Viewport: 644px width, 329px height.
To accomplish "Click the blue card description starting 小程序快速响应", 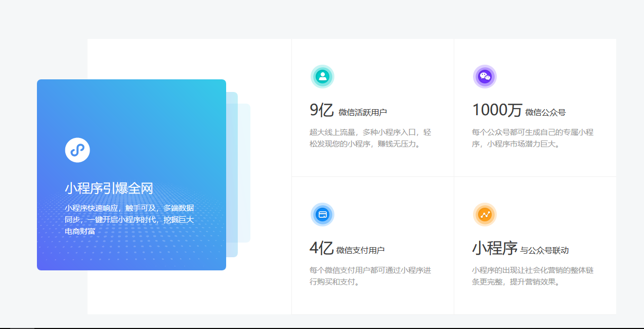I will tap(130, 219).
